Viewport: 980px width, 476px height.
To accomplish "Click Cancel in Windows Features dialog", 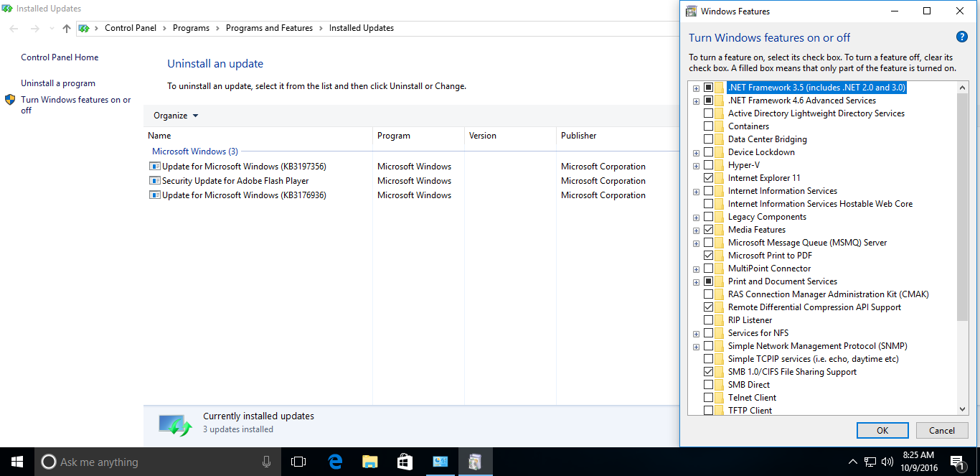I will (942, 430).
